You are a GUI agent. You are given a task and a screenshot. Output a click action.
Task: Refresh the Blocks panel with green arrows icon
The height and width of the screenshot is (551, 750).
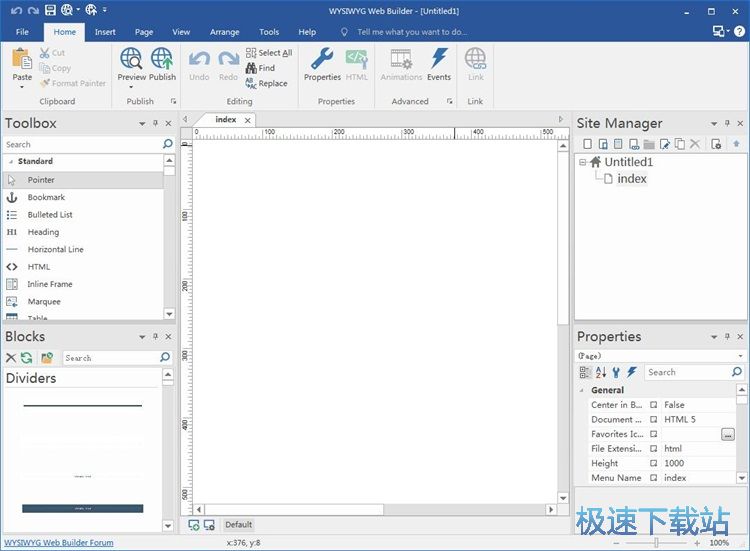[x=27, y=358]
